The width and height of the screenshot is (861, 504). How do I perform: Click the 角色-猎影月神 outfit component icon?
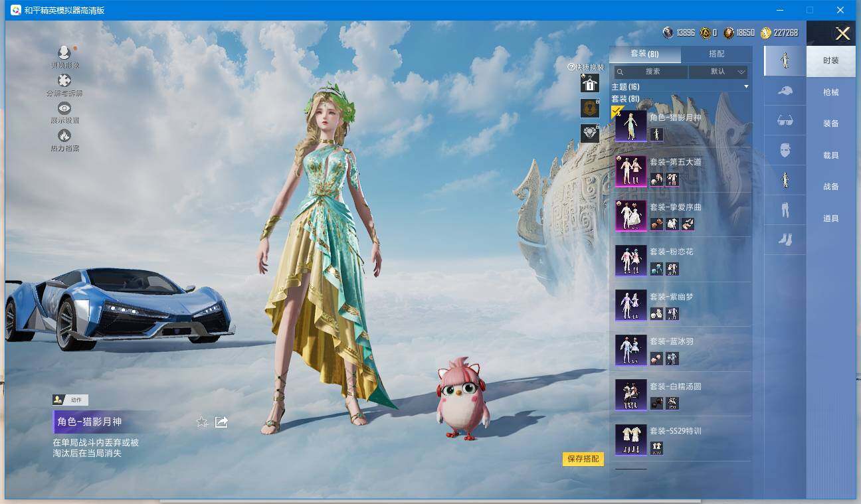(x=656, y=134)
